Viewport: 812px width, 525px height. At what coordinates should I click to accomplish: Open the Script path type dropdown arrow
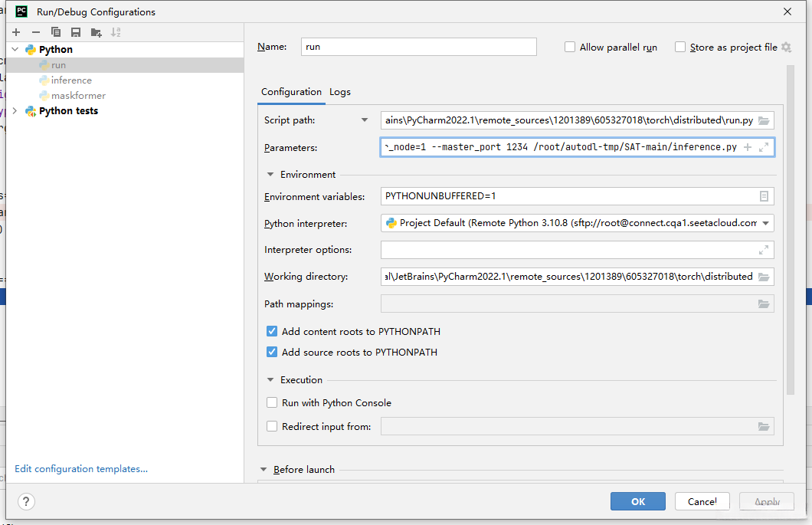pos(365,120)
